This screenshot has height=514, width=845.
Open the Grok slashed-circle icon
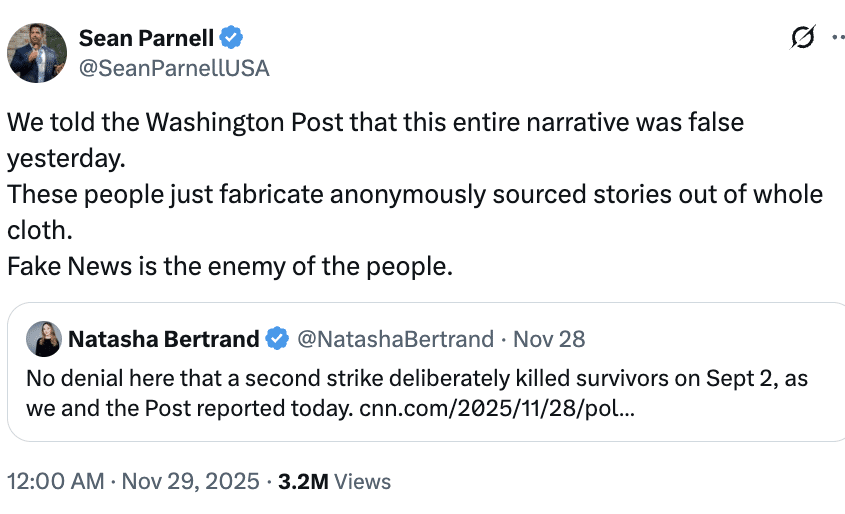point(801,38)
